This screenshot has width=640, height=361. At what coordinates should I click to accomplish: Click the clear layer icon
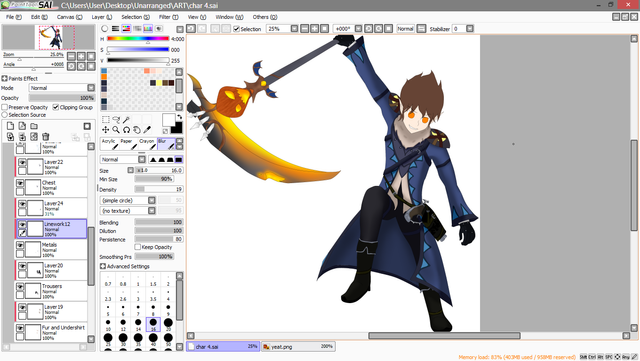pyautogui.click(x=34, y=137)
